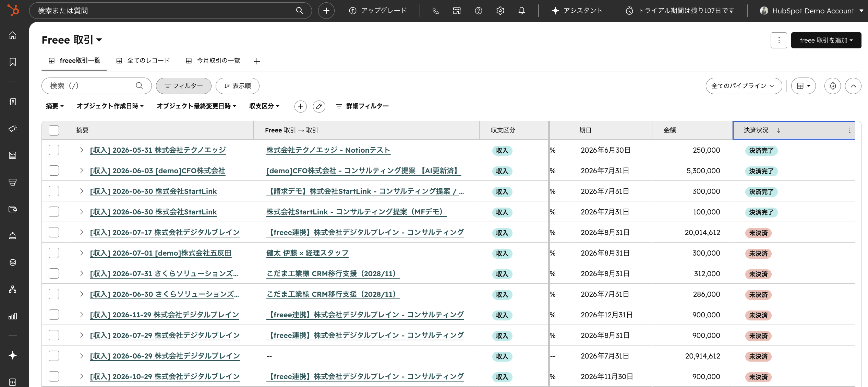Click the plus create button in top bar
Image resolution: width=868 pixels, height=387 pixels.
coord(326,11)
